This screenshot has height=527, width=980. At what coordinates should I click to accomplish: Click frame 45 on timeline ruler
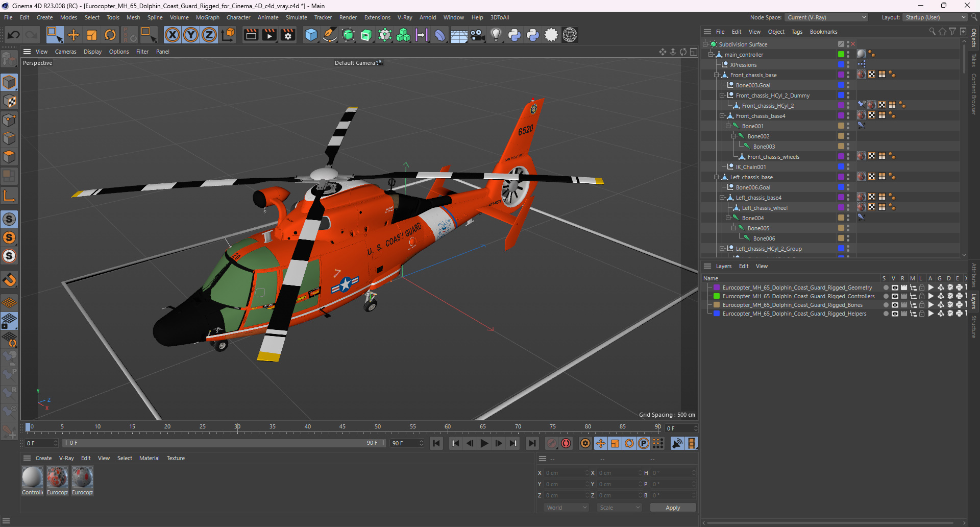pos(342,427)
